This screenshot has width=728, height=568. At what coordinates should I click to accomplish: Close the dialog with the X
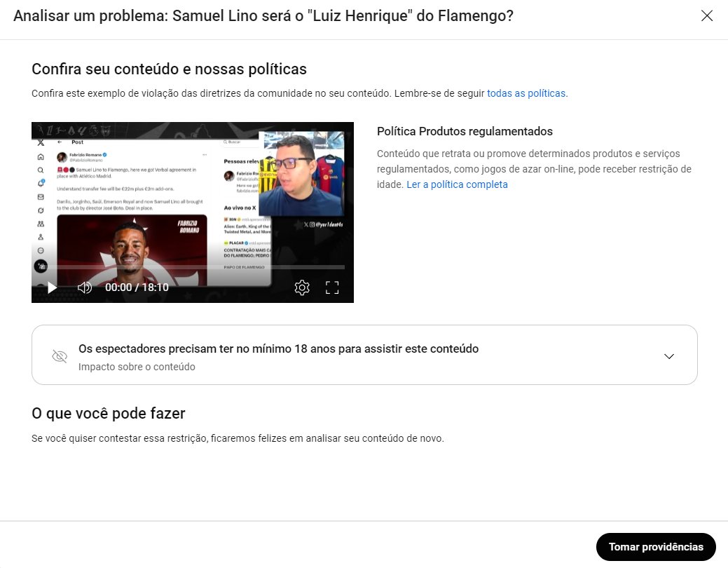[707, 16]
